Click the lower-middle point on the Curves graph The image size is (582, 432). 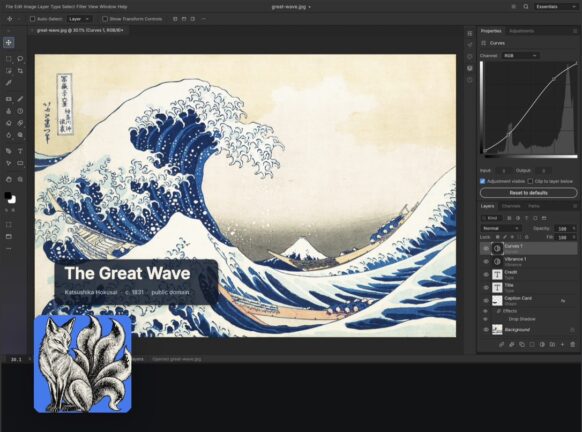tap(510, 133)
